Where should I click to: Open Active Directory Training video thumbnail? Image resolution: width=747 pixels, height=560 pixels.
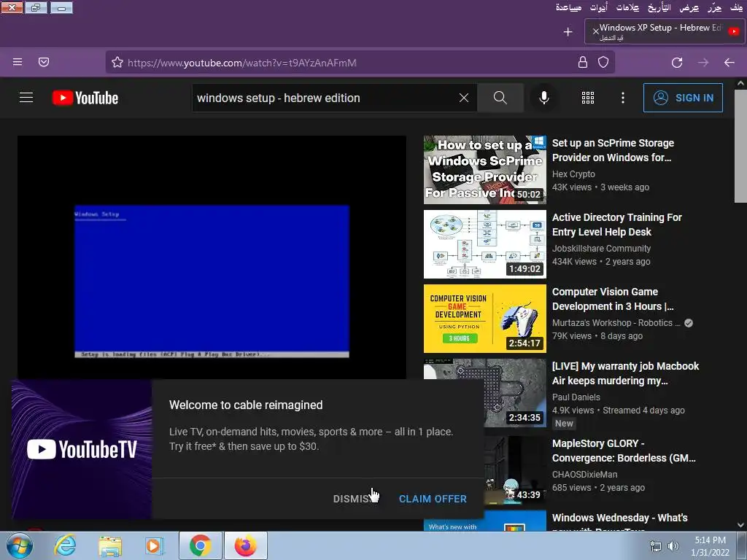(485, 244)
